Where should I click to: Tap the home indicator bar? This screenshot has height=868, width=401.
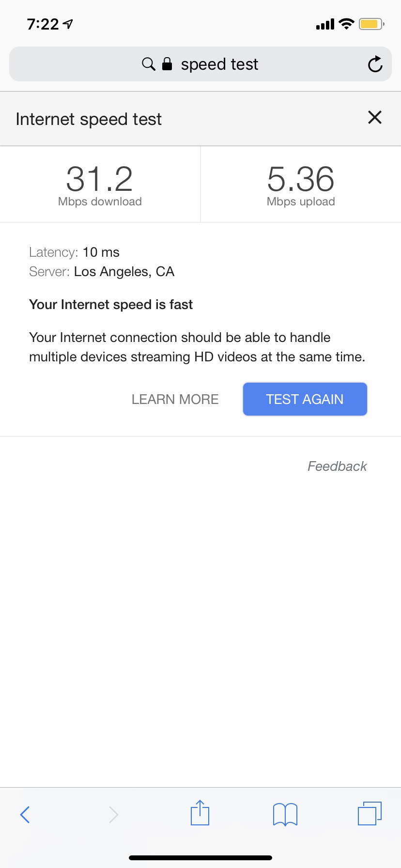tap(200, 858)
